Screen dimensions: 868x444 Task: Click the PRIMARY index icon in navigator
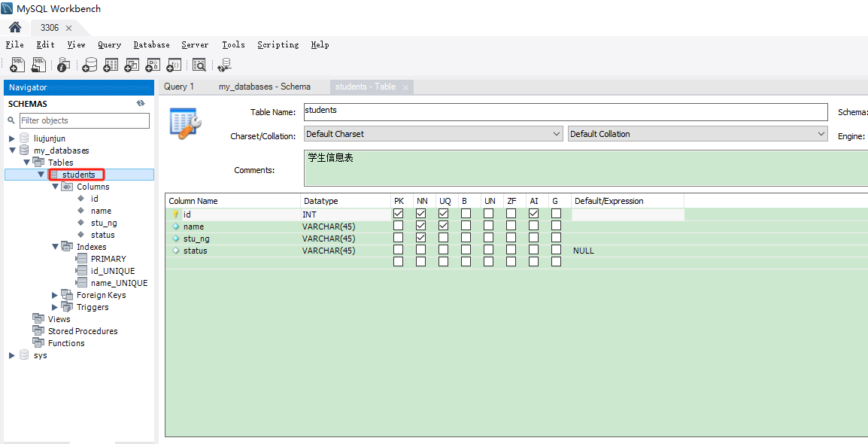pyautogui.click(x=81, y=259)
